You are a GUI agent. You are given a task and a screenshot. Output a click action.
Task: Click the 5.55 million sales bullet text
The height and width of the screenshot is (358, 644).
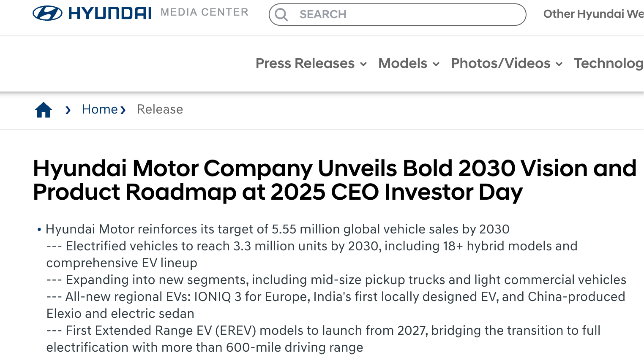[x=277, y=229]
